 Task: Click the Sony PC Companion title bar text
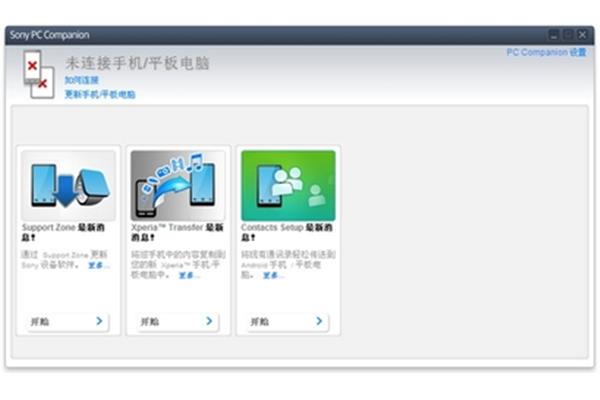[x=50, y=35]
